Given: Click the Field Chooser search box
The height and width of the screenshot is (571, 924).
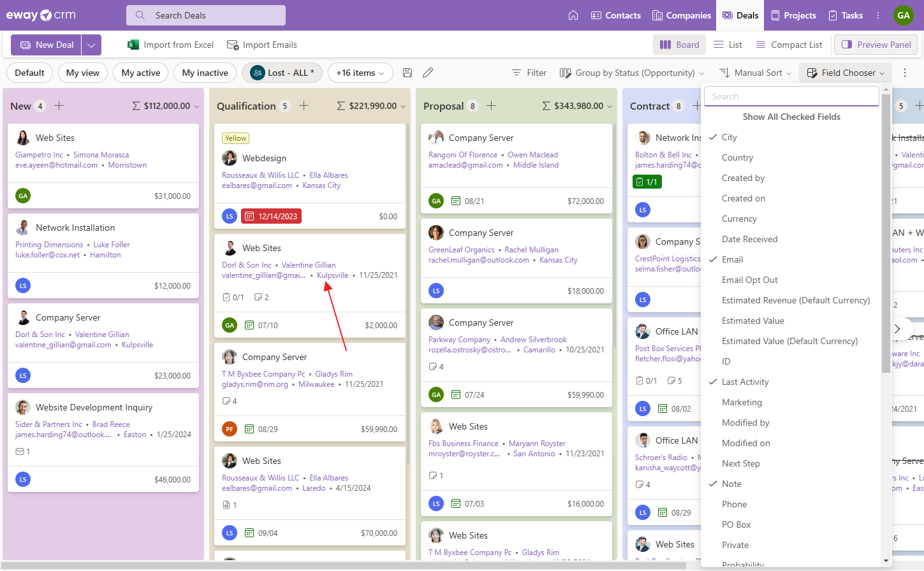Looking at the screenshot, I should (791, 96).
